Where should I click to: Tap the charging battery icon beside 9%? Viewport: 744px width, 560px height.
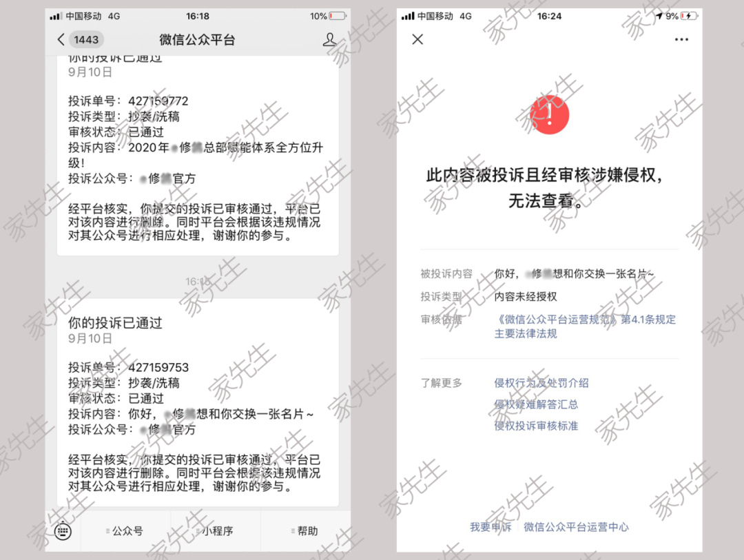click(x=690, y=16)
